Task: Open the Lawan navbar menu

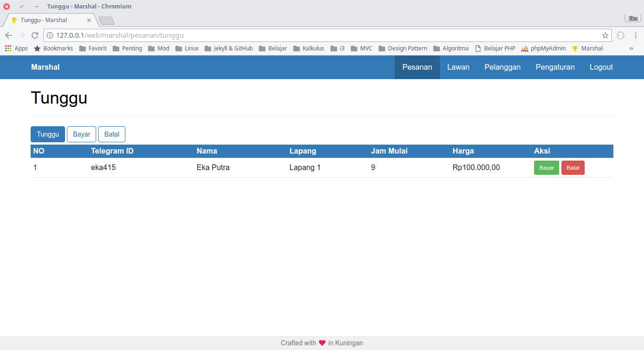Action: tap(458, 67)
